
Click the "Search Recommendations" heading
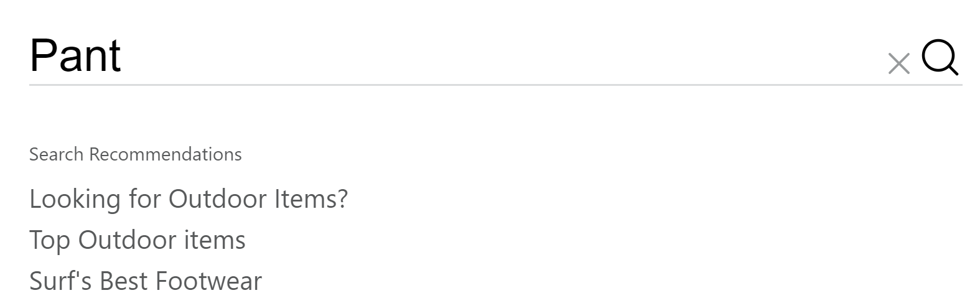pyautogui.click(x=136, y=154)
